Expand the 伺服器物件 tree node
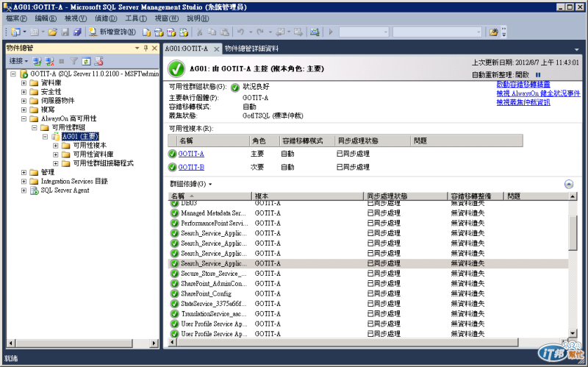 pyautogui.click(x=24, y=101)
